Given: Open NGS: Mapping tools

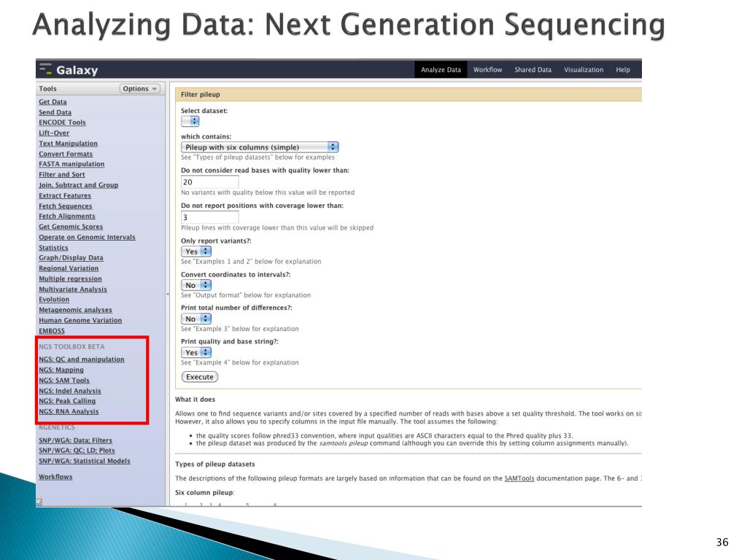Looking at the screenshot, I should [x=61, y=370].
